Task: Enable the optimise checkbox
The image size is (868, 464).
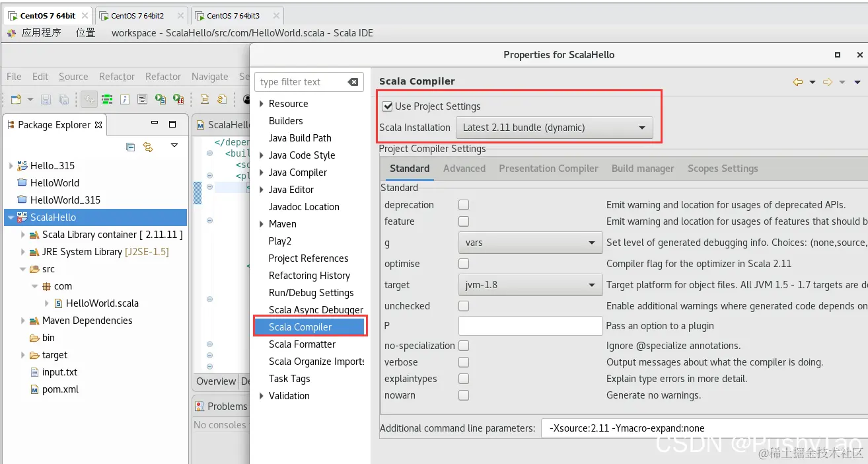Action: click(x=464, y=264)
